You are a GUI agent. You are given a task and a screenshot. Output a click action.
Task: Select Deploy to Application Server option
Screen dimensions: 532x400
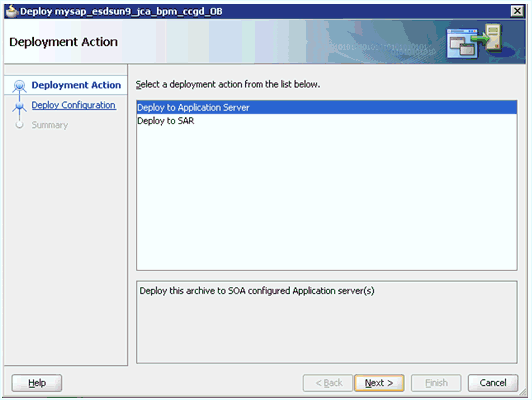pyautogui.click(x=326, y=108)
